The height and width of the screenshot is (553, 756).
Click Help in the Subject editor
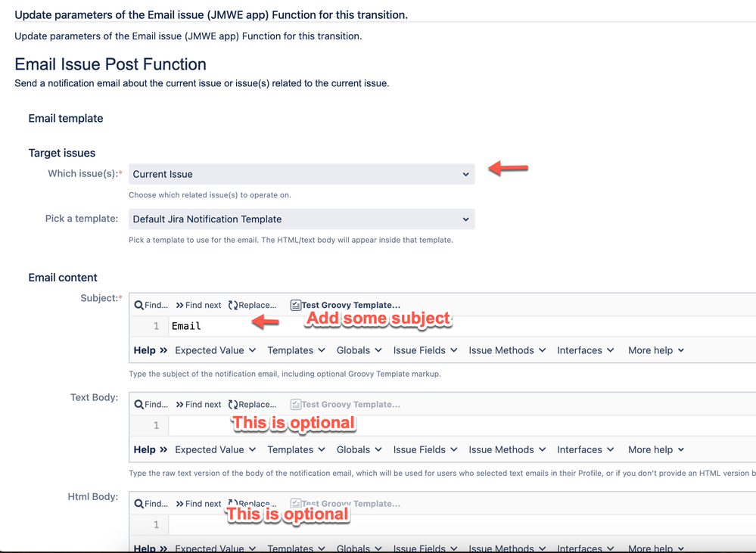tap(150, 350)
